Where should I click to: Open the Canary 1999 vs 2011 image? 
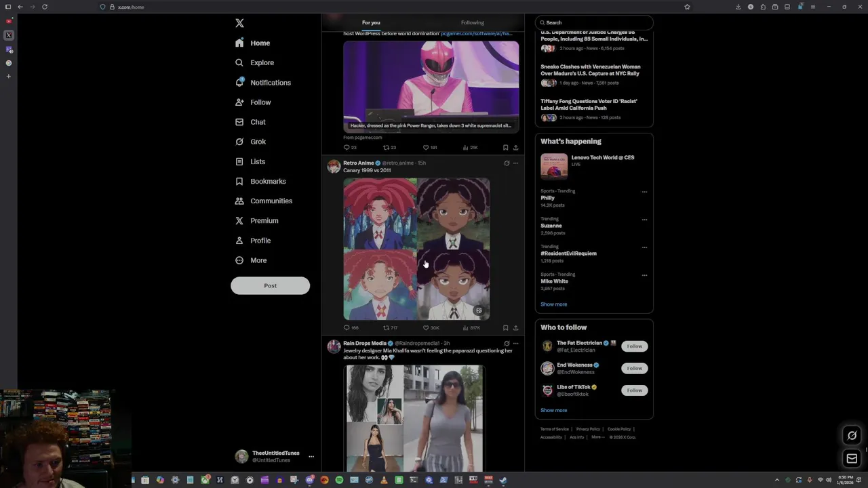(x=416, y=249)
